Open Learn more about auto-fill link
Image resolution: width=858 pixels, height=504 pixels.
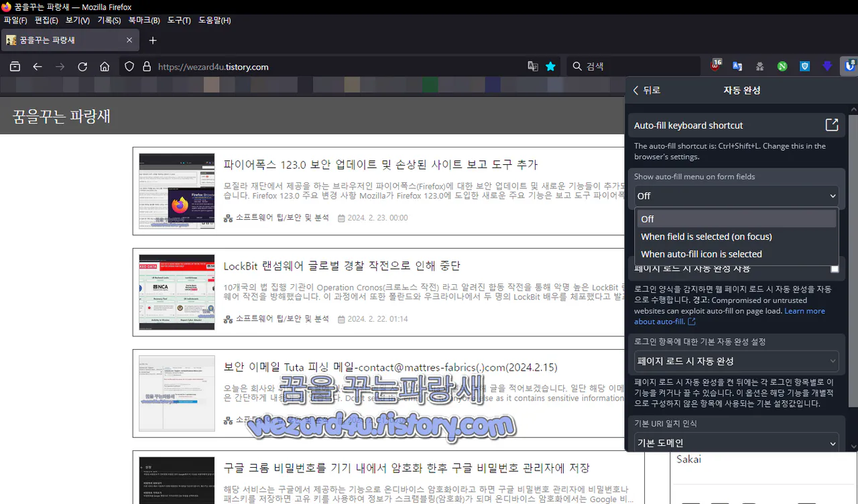(x=729, y=316)
